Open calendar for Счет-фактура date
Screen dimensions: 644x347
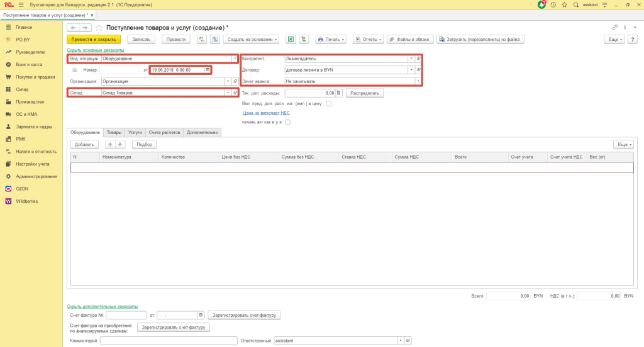(x=201, y=316)
